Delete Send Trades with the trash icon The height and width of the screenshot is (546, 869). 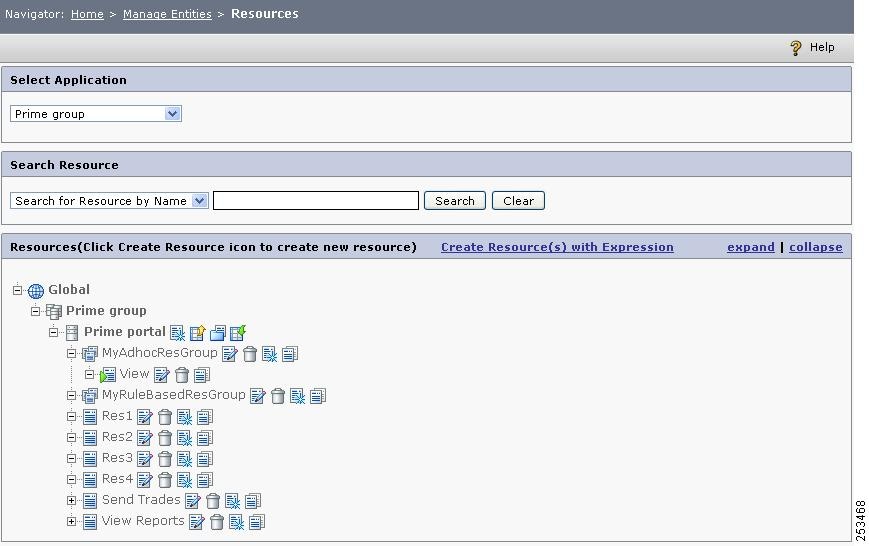[213, 501]
